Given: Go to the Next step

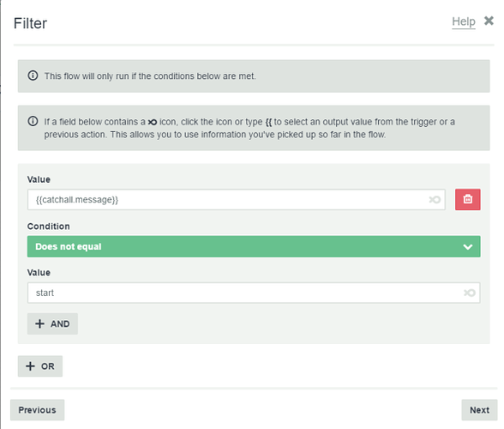Looking at the screenshot, I should [479, 410].
